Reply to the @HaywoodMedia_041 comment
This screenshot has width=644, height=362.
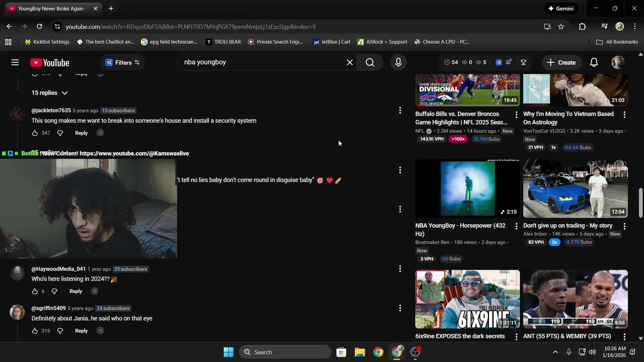(76, 291)
